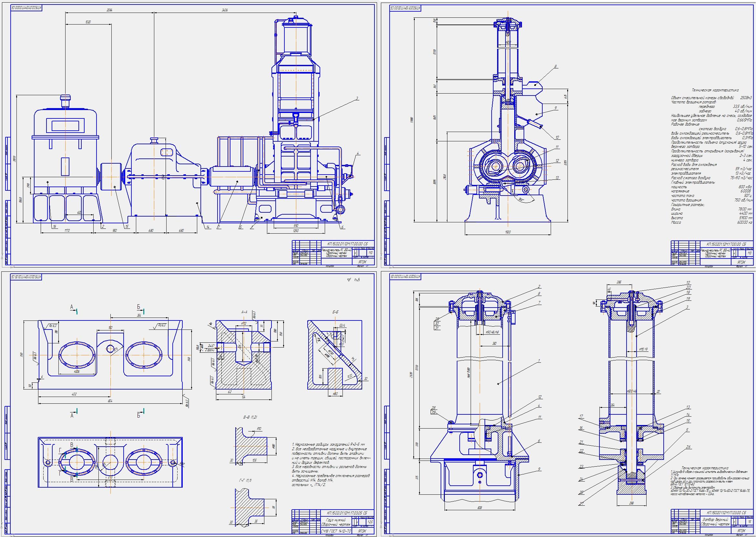Click the '6000В' voltage value
This screenshot has height=537, width=756.
(x=745, y=191)
